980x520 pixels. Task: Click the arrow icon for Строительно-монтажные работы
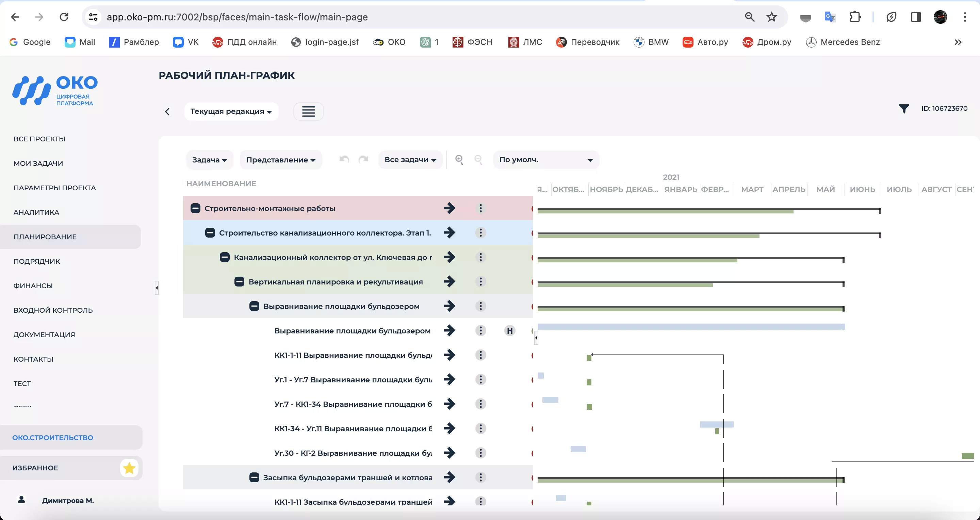click(449, 208)
